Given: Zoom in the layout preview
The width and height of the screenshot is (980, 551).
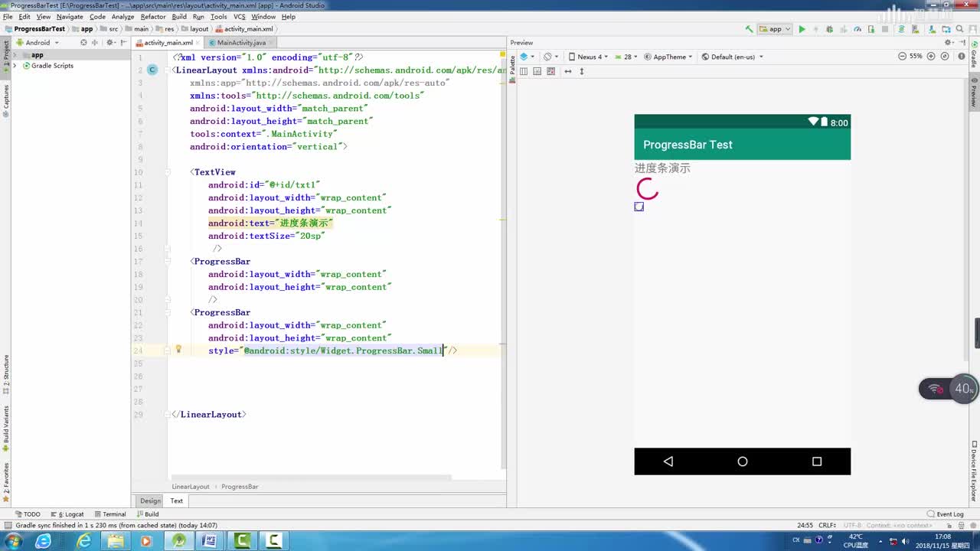Looking at the screenshot, I should coord(931,57).
